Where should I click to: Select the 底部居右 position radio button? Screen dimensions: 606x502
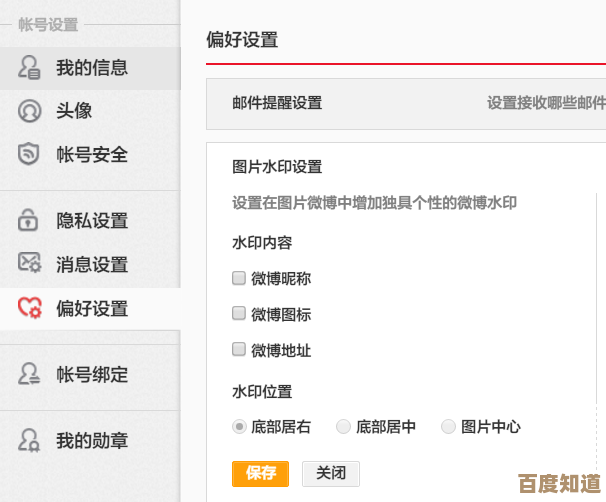240,426
